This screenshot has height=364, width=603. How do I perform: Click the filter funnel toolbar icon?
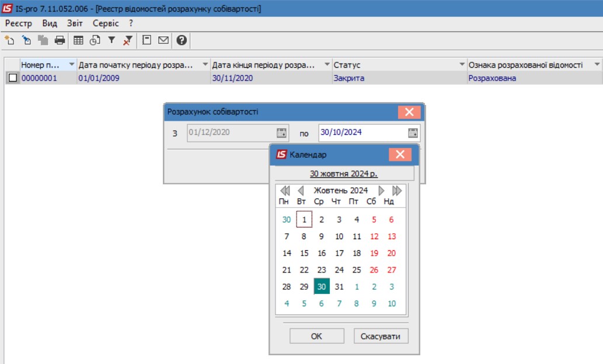[111, 40]
